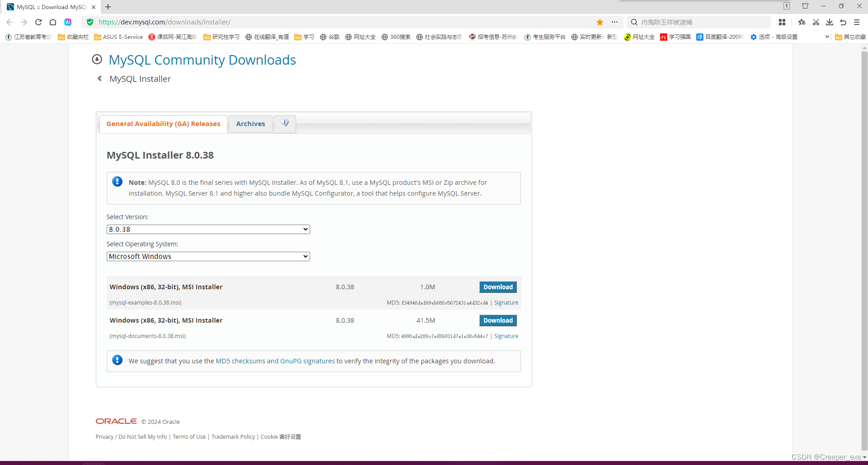Open the information tab icon
The width and height of the screenshot is (868, 465).
(285, 123)
